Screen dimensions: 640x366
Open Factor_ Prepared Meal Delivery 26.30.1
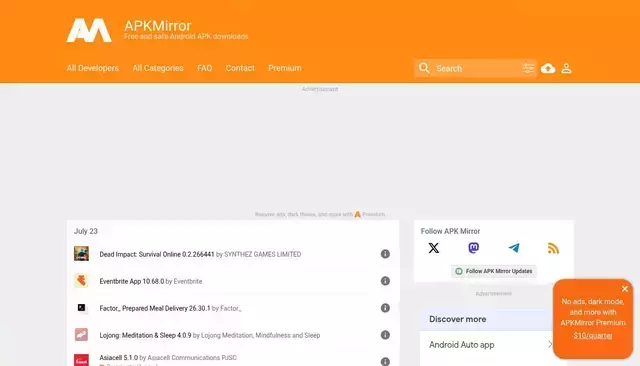[x=155, y=308]
